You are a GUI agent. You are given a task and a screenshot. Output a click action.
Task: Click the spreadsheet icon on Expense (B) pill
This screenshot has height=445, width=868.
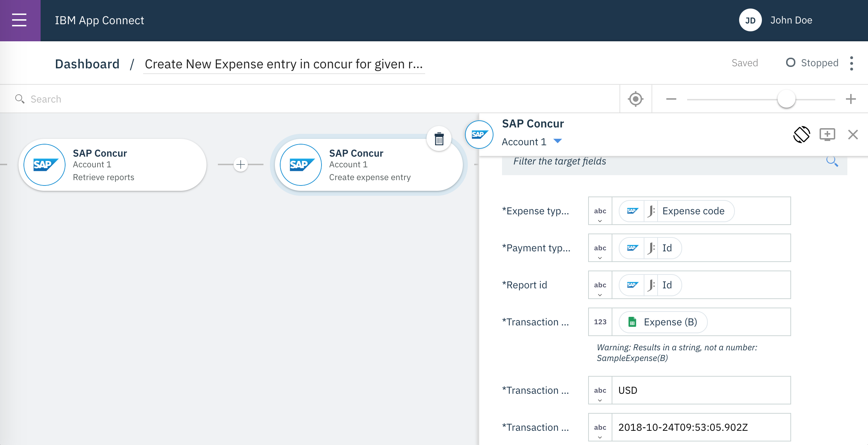point(632,322)
